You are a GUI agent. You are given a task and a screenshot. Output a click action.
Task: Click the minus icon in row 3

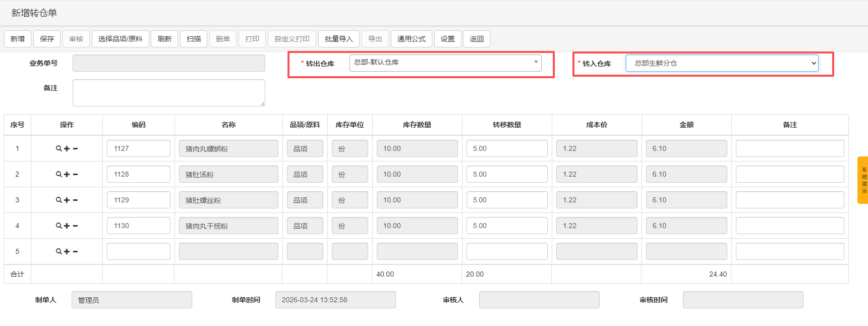(75, 200)
